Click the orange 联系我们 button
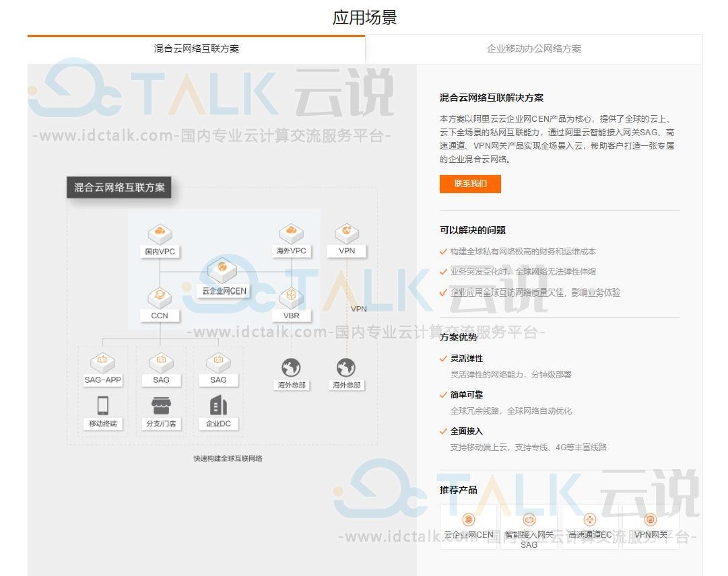728x576 pixels. click(x=470, y=184)
